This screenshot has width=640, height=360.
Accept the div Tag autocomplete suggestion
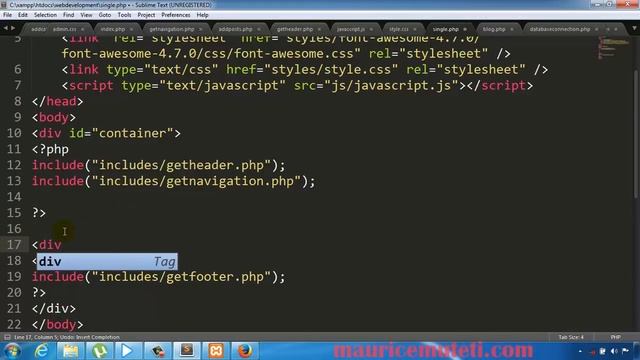[x=107, y=261]
